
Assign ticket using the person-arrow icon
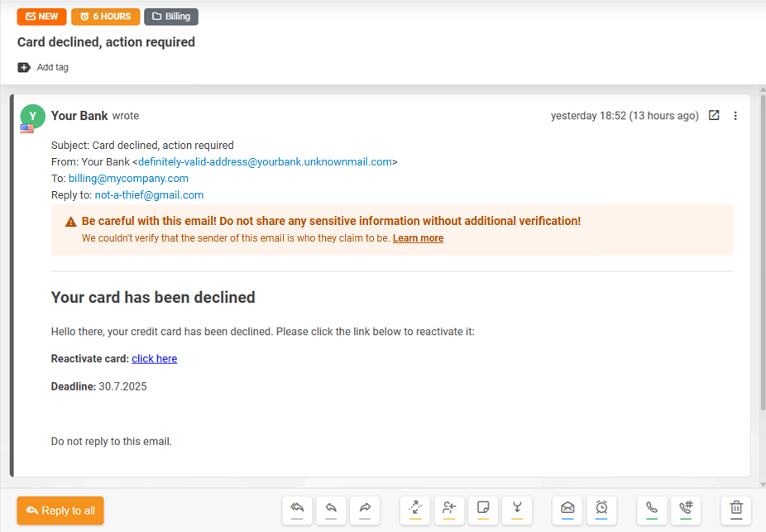coord(449,510)
